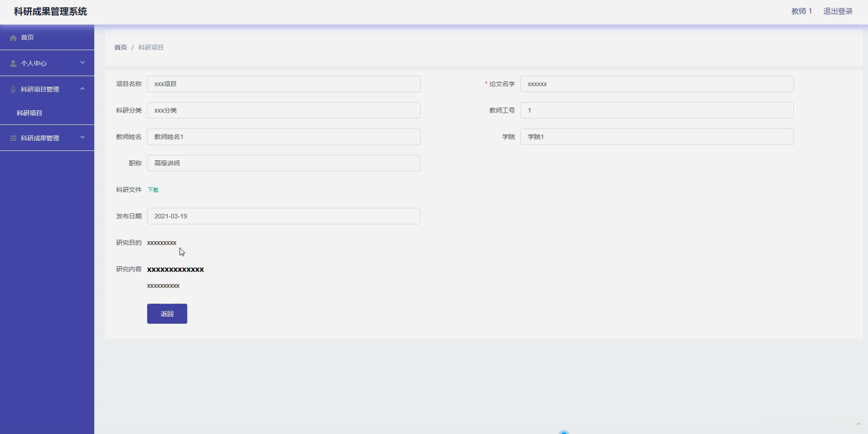868x434 pixels.
Task: Click the 教师 1 user name
Action: [x=802, y=11]
